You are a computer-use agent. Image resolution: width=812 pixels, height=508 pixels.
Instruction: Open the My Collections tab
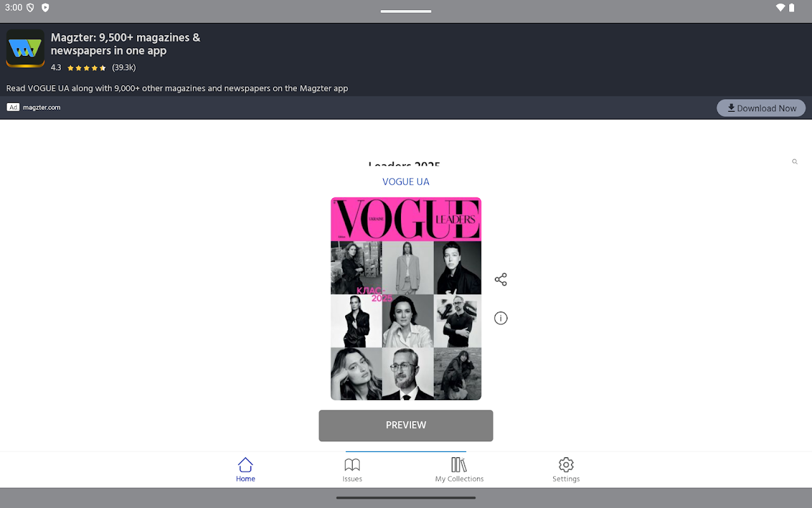coord(459,470)
